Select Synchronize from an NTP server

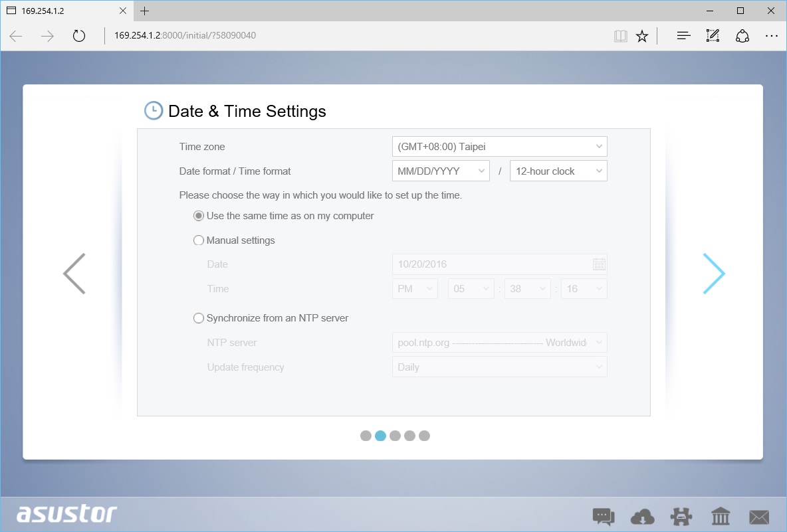tap(199, 318)
